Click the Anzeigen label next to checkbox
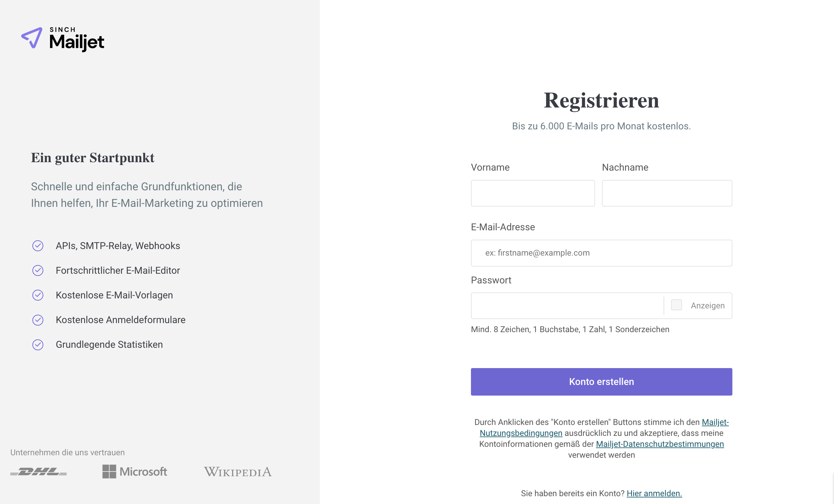This screenshot has width=834, height=504. (708, 306)
